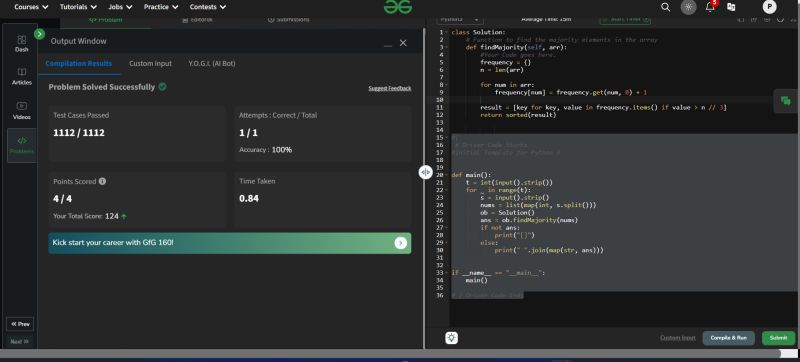
Task: Open Articles in sidebar
Action: pos(21,76)
